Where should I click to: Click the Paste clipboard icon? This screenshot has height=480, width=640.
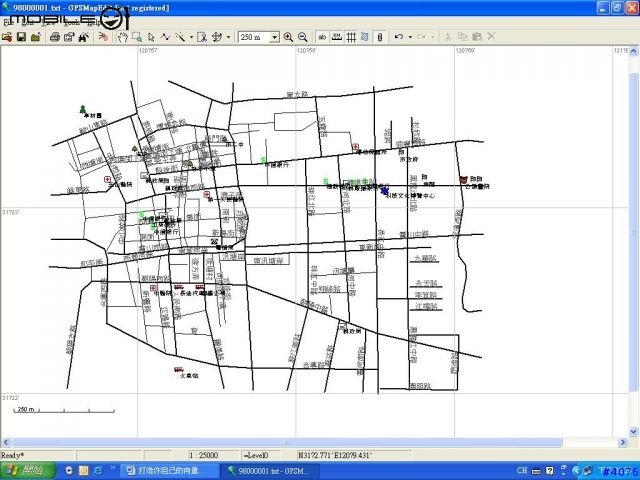click(476, 37)
